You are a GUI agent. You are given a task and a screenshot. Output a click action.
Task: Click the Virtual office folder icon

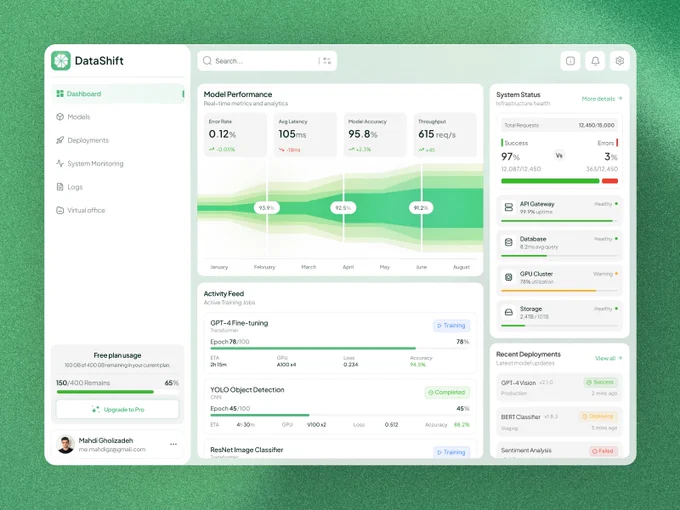click(x=60, y=210)
